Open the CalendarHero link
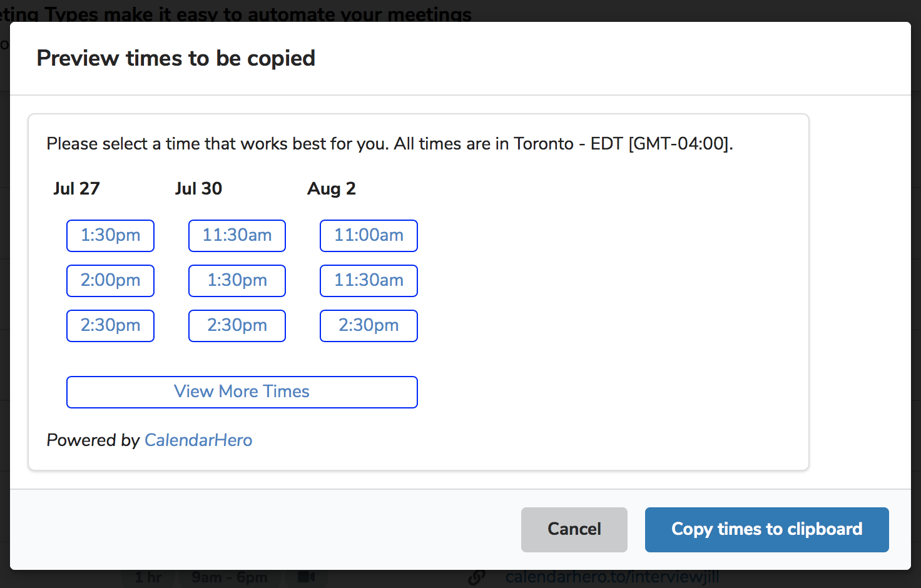The width and height of the screenshot is (921, 588). 198,440
